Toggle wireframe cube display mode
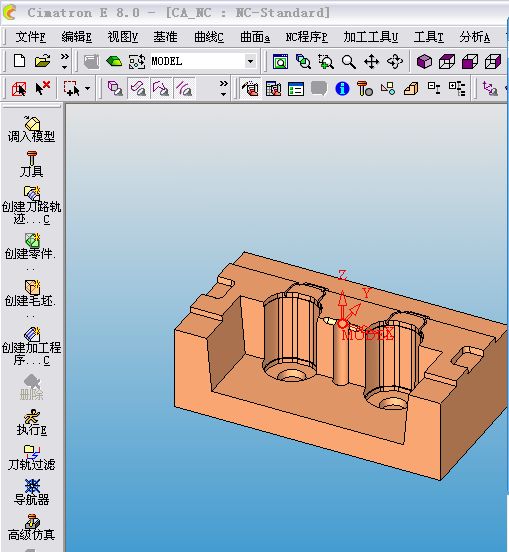Screen dimensions: 509x552 [447, 62]
